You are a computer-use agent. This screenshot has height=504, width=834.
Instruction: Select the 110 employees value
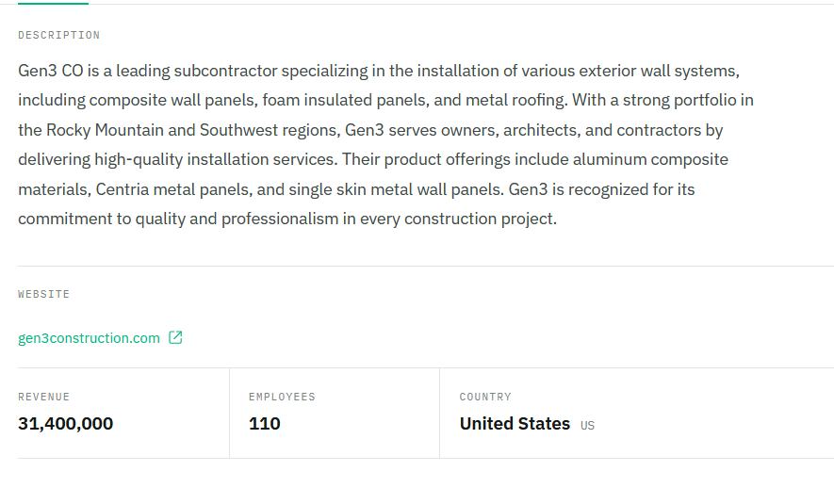point(265,424)
